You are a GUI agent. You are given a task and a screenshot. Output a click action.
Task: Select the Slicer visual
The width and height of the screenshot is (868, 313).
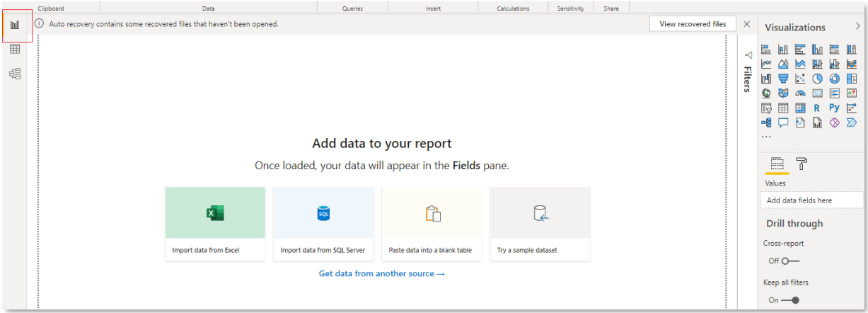(x=766, y=108)
